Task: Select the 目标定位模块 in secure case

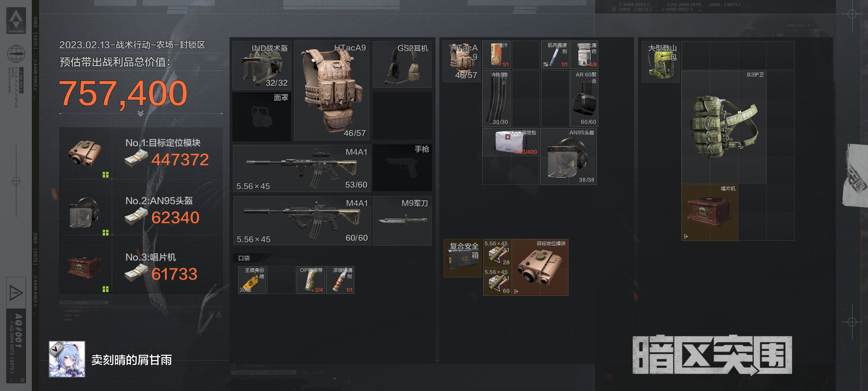Action: pos(540,267)
